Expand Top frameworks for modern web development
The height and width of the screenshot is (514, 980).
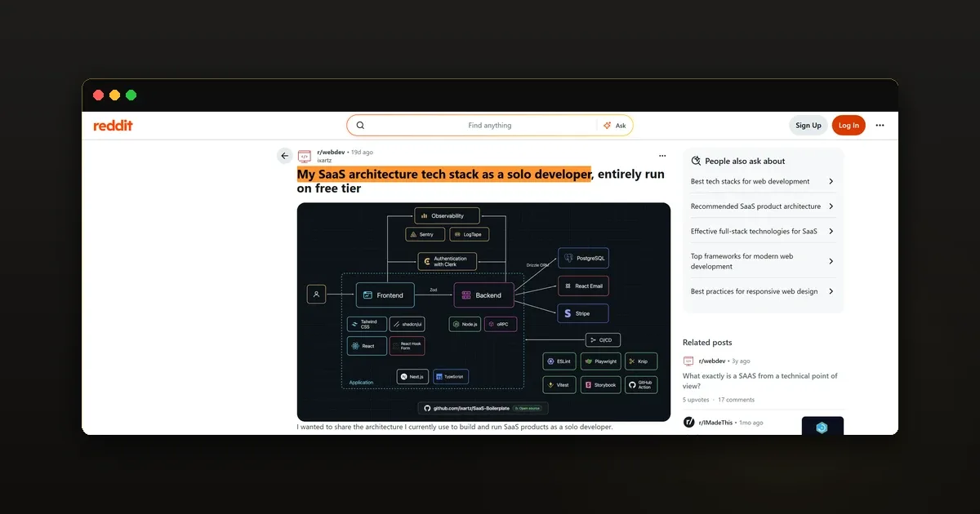(x=763, y=261)
